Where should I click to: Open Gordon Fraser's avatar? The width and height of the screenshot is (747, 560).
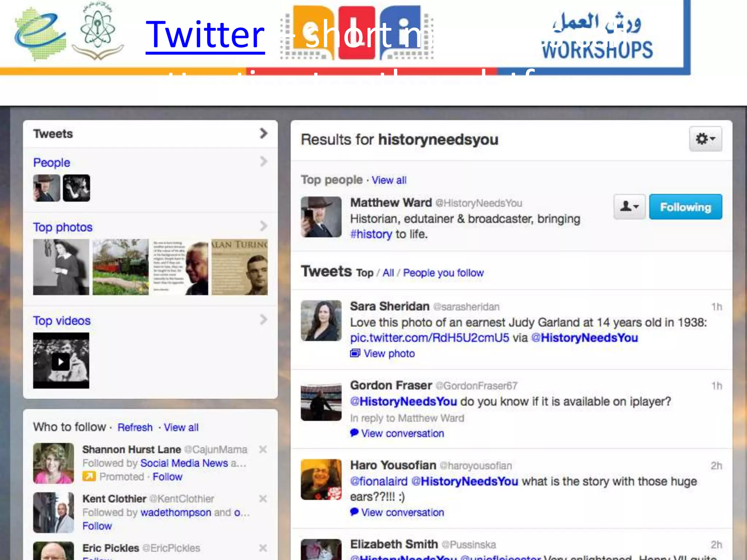[x=321, y=400]
